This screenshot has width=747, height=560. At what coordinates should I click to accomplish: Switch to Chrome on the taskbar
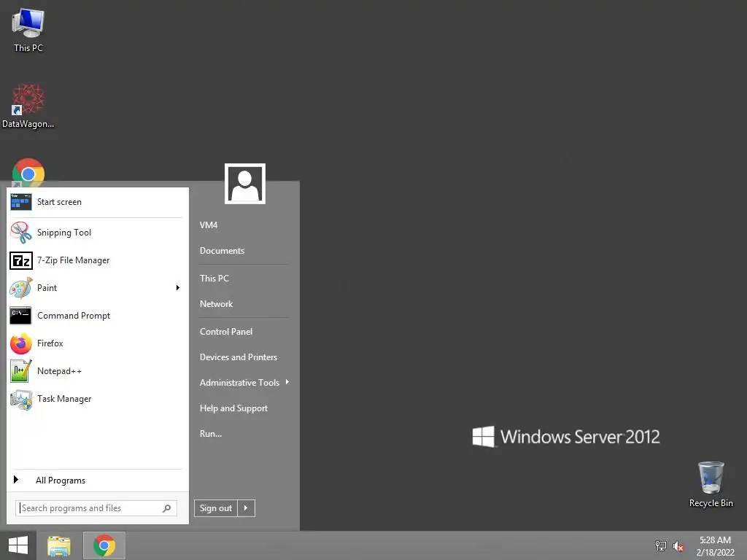tap(104, 545)
